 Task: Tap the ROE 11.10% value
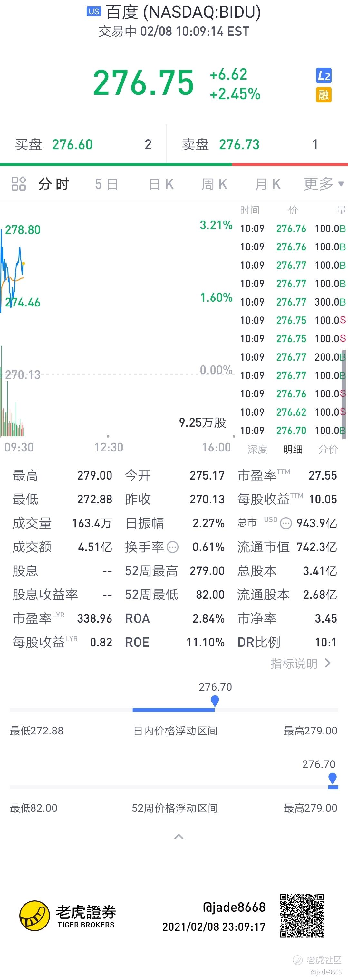point(205,643)
